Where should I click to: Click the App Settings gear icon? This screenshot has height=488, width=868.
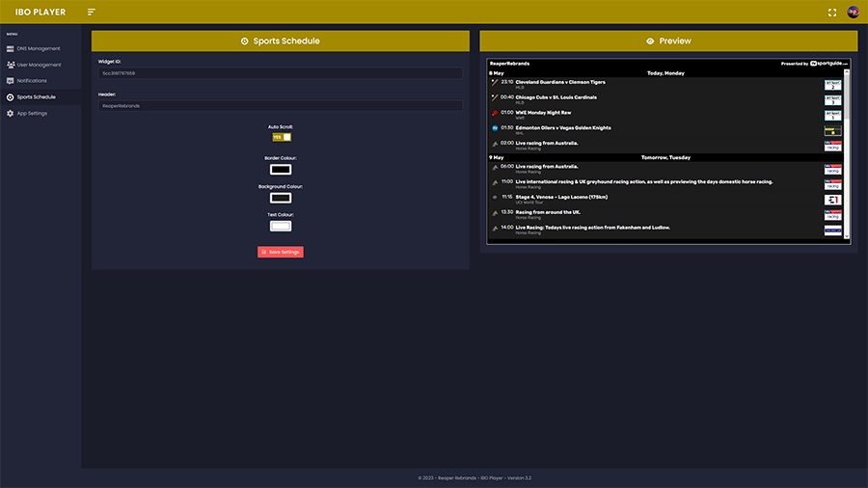coord(11,114)
